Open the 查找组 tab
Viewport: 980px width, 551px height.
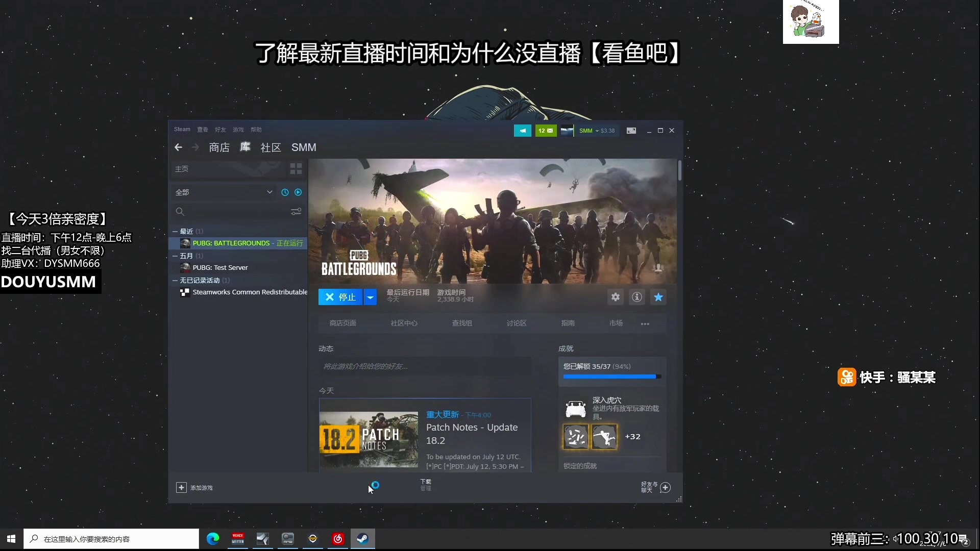pos(462,323)
